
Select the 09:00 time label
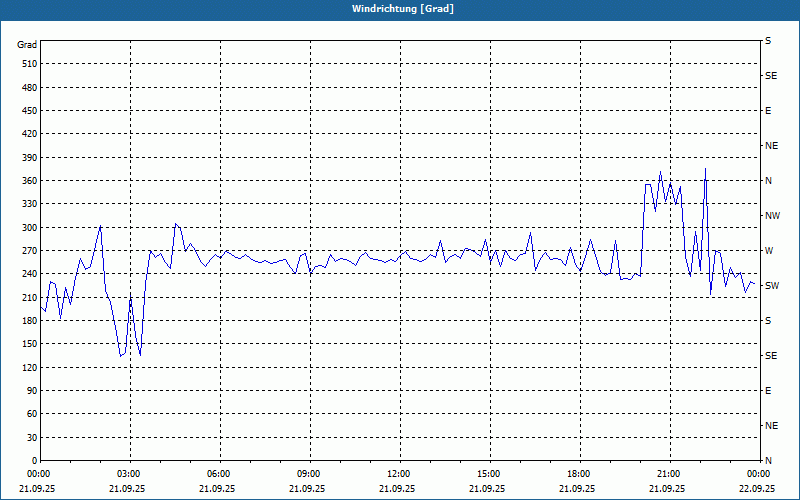[x=310, y=474]
